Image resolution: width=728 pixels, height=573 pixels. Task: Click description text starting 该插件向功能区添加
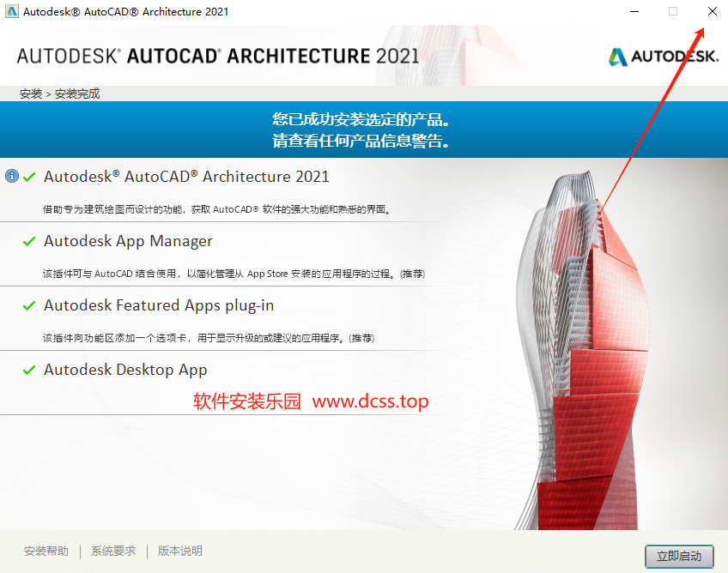(209, 338)
